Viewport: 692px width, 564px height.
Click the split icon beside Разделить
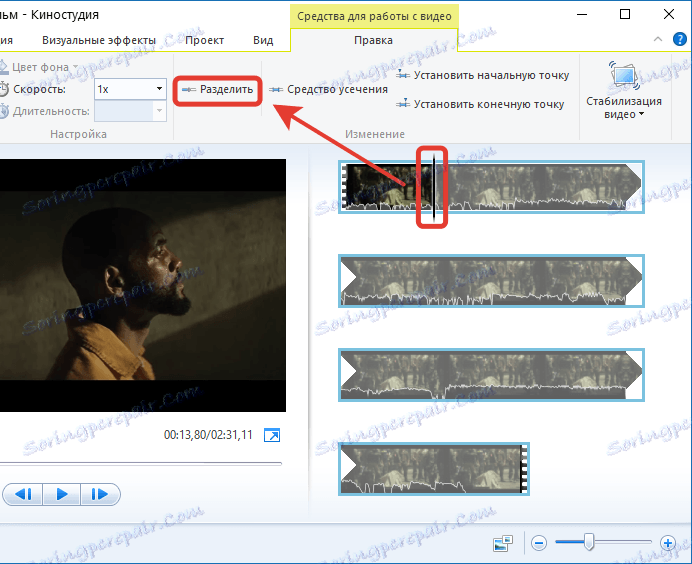pyautogui.click(x=189, y=90)
